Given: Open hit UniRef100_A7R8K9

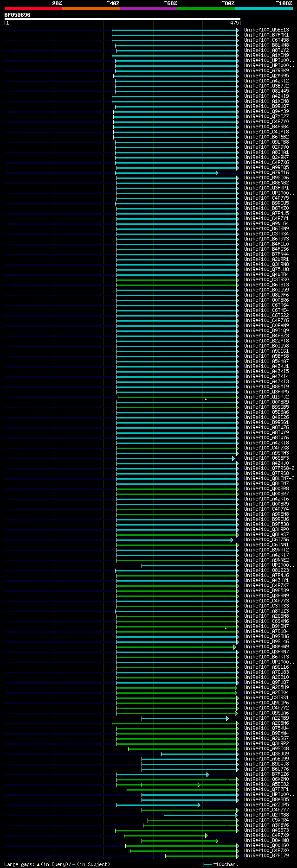Looking at the screenshot, I should (x=266, y=71).
